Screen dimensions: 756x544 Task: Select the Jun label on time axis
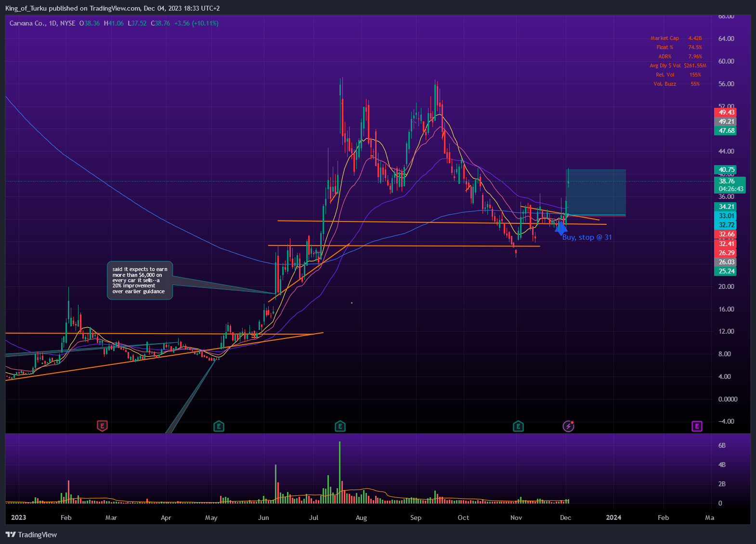pos(263,518)
